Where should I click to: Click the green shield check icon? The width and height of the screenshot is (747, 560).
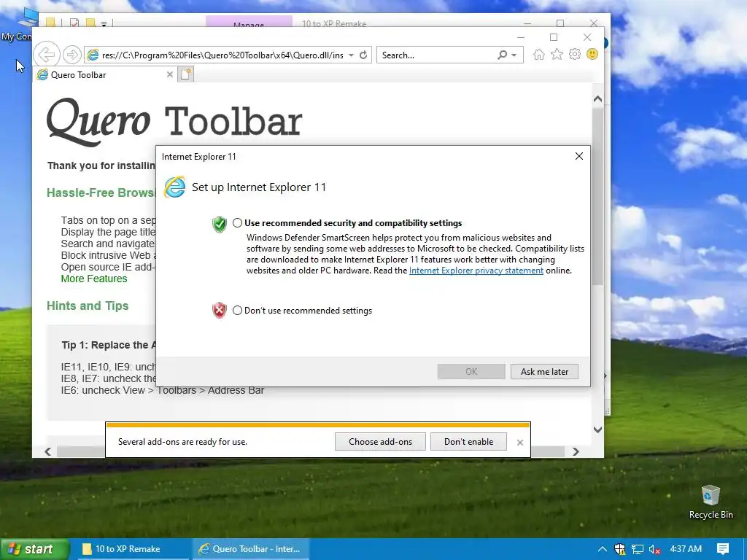[219, 224]
